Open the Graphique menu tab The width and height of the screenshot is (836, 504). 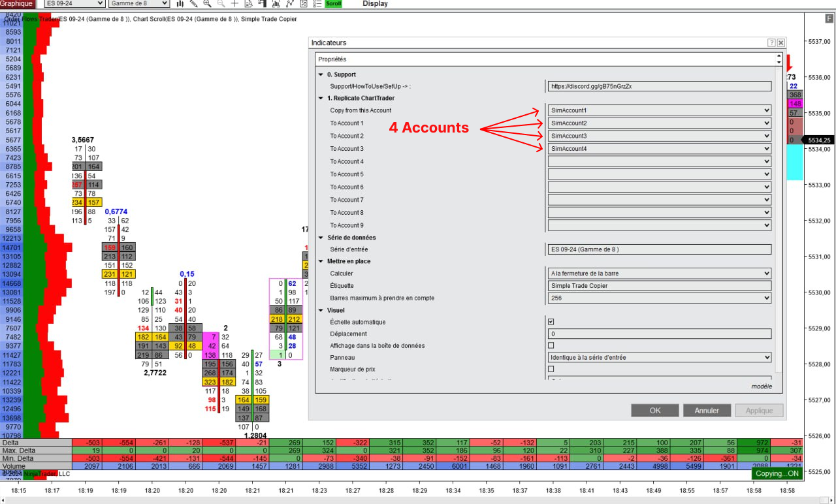pyautogui.click(x=17, y=3)
